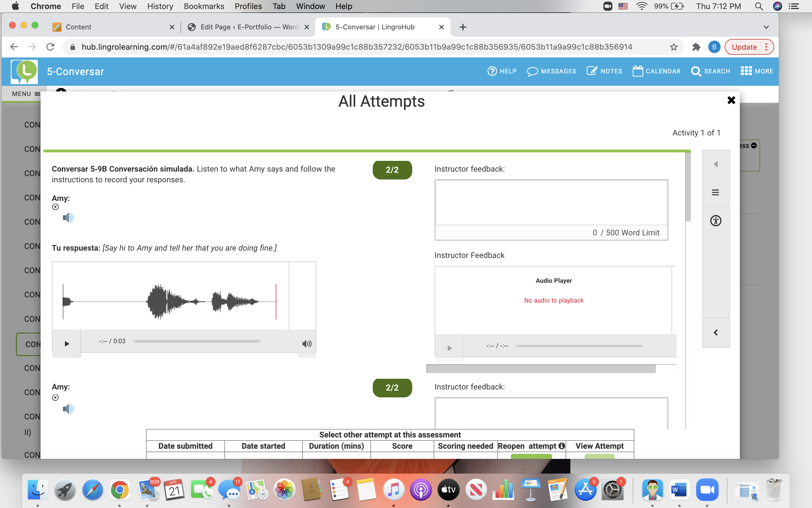812x508 pixels.
Task: Go to previous activity with left arrow
Action: pos(715,164)
